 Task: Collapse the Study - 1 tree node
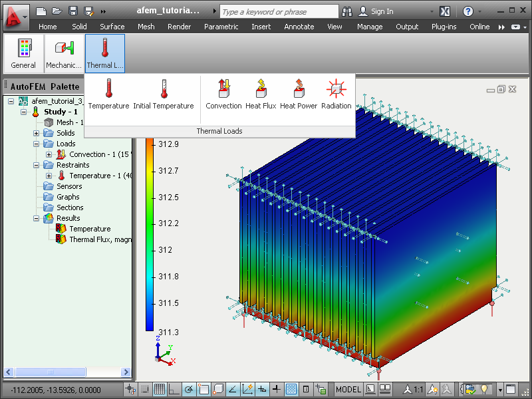23,112
